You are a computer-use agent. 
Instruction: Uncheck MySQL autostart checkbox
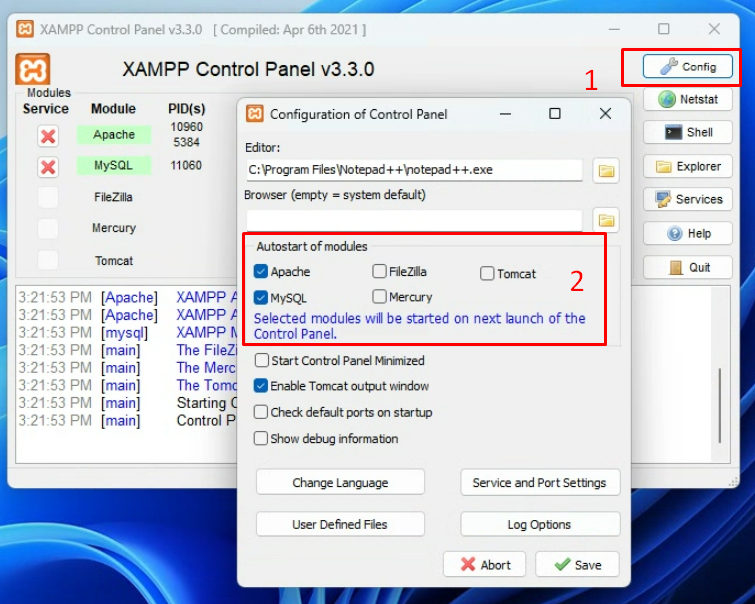click(260, 297)
